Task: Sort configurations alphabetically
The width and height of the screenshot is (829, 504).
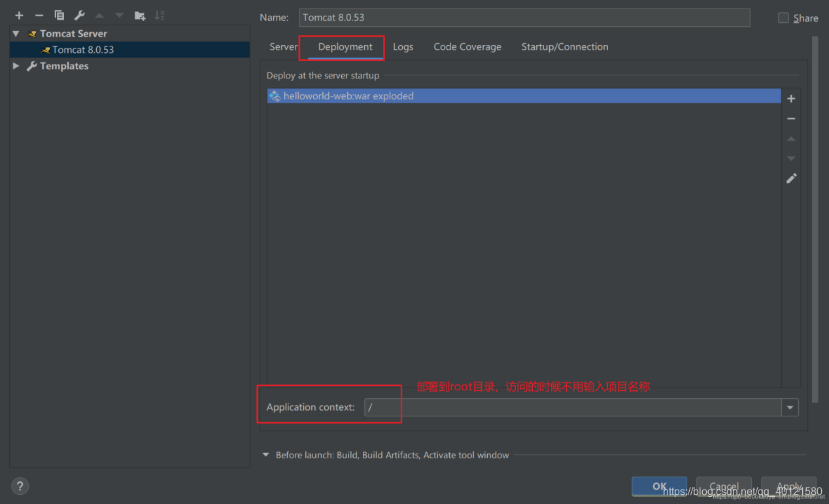Action: coord(160,15)
